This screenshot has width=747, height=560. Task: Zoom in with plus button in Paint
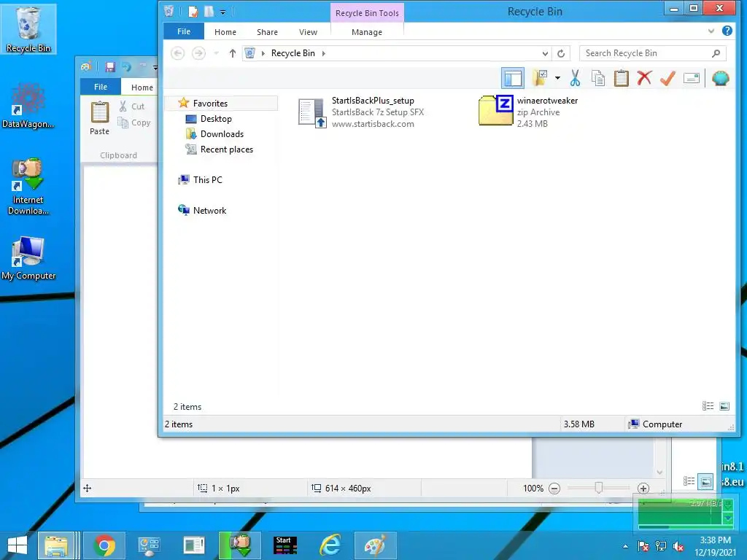[x=643, y=488]
